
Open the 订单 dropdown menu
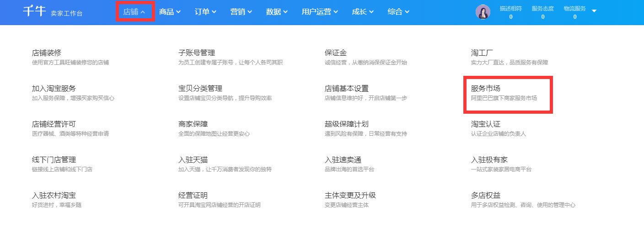(x=205, y=12)
